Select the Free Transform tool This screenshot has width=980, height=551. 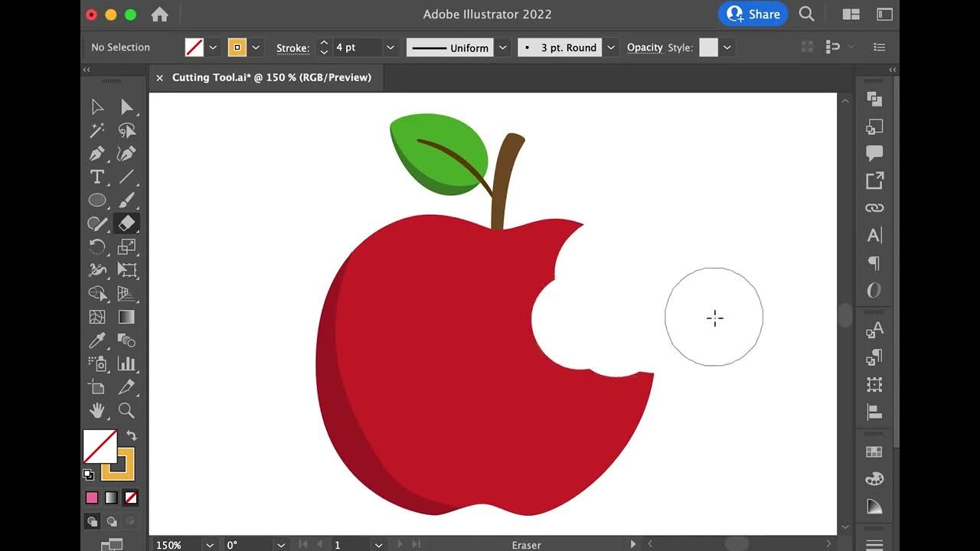(126, 270)
